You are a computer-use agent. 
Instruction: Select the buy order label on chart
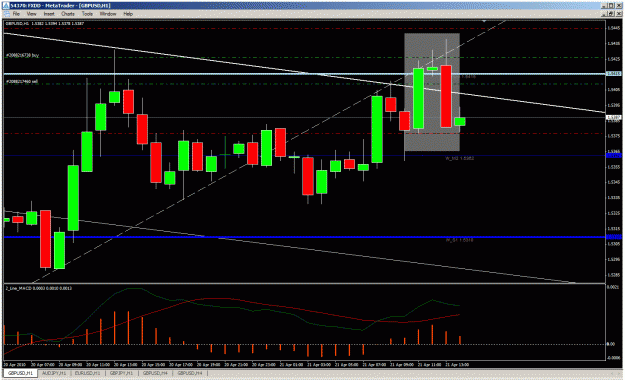coord(22,55)
